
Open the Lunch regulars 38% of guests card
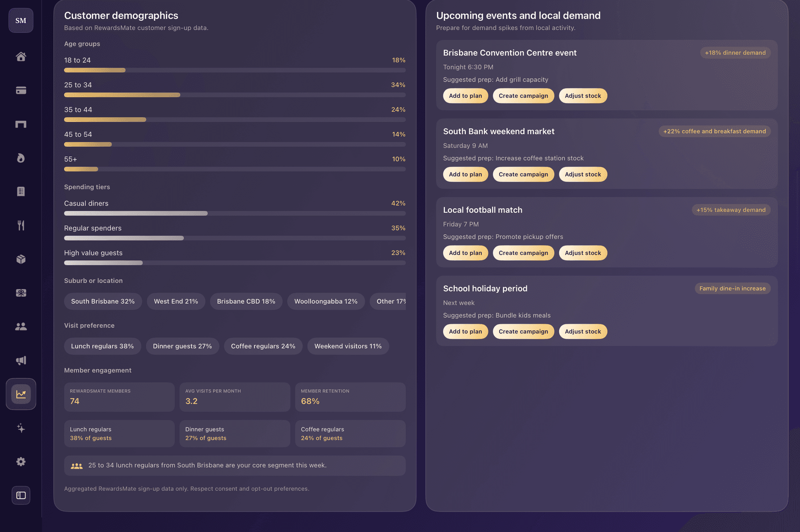click(119, 434)
